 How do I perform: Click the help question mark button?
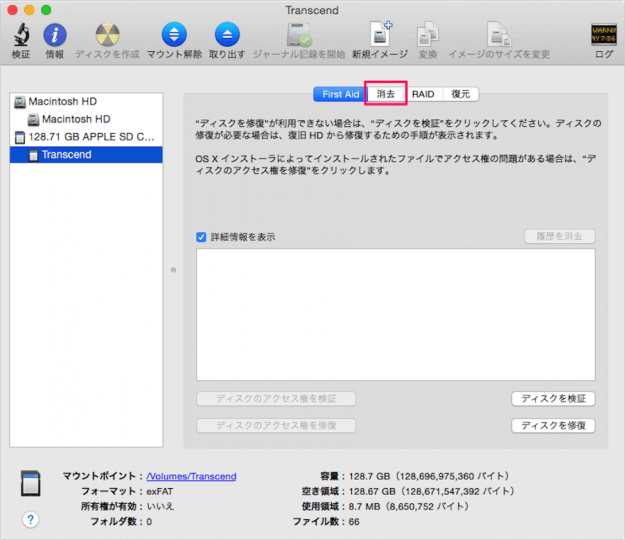click(x=31, y=519)
